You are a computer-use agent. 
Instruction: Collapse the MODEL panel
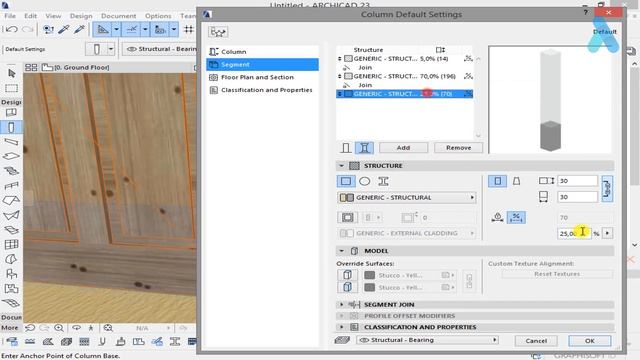coord(341,251)
